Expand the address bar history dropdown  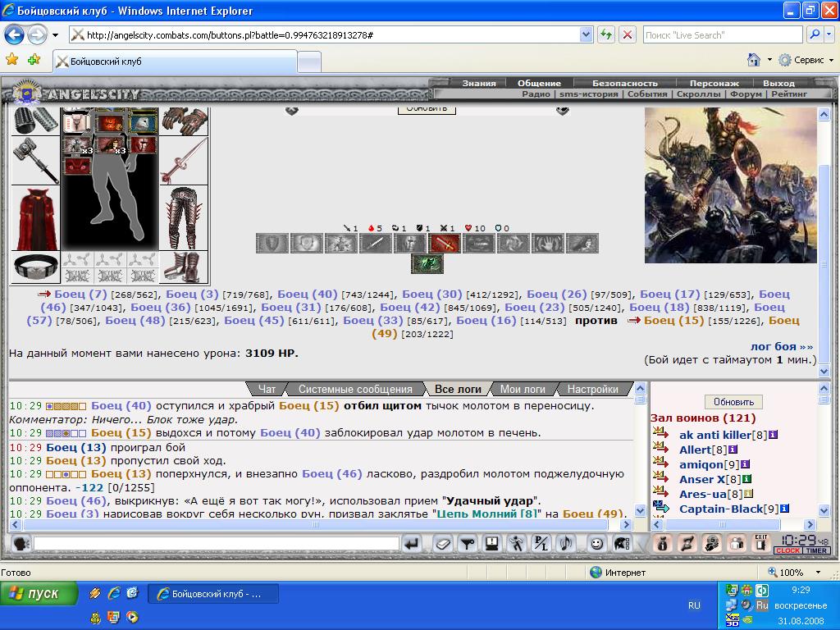click(586, 35)
